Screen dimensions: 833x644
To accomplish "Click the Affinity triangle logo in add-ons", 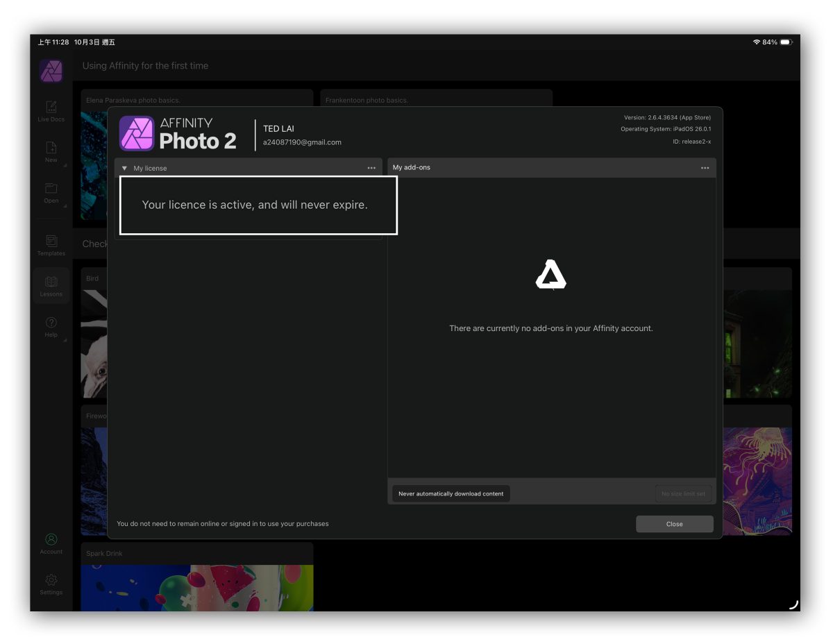I will click(551, 275).
